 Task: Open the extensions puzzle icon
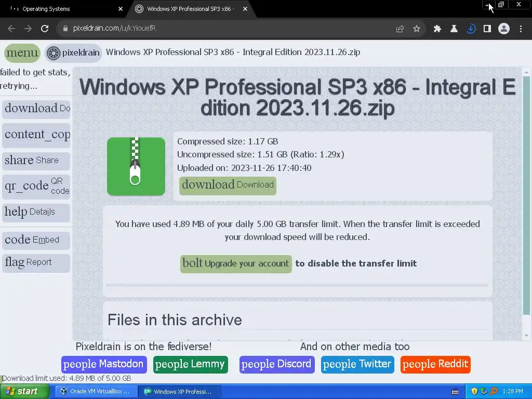click(x=437, y=29)
